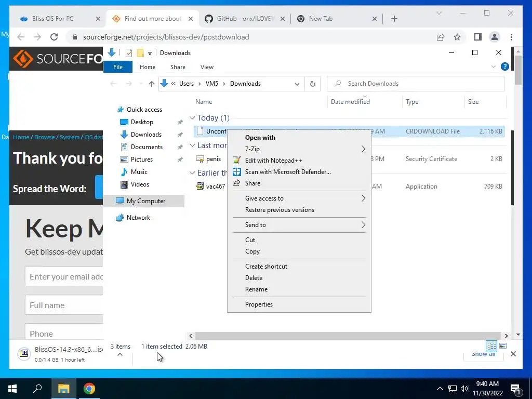
Task: Click the System breadcrumb link
Action: click(x=69, y=137)
